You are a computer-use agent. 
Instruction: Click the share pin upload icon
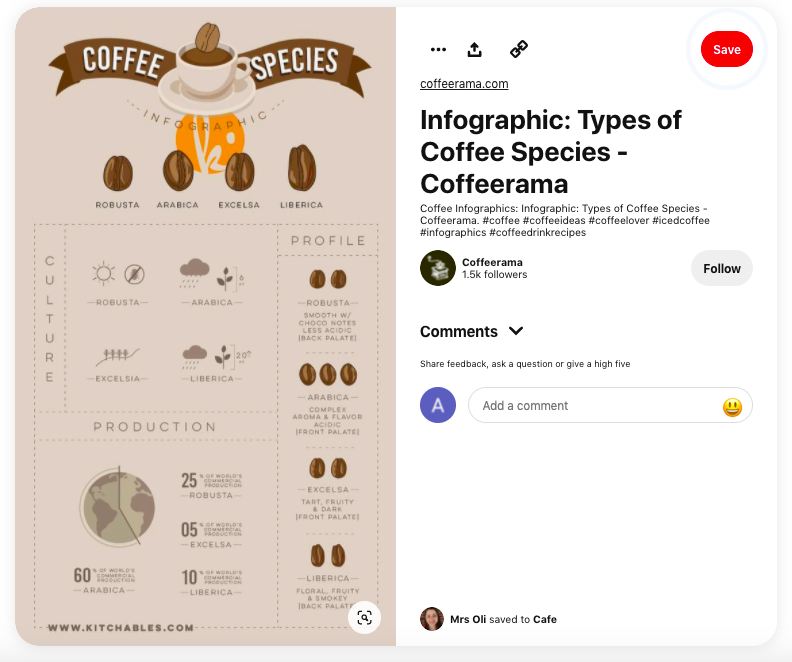(475, 49)
